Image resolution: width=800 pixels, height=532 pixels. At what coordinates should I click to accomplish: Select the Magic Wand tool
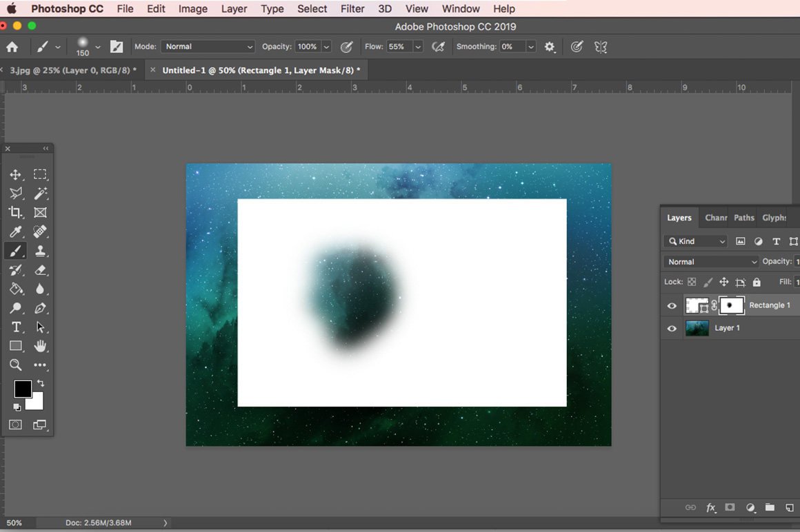40,193
